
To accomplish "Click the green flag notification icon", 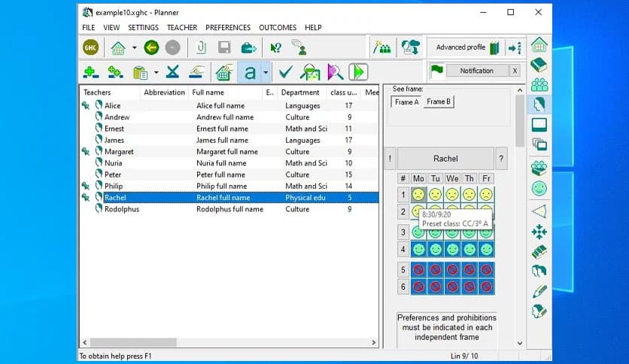I will click(436, 71).
